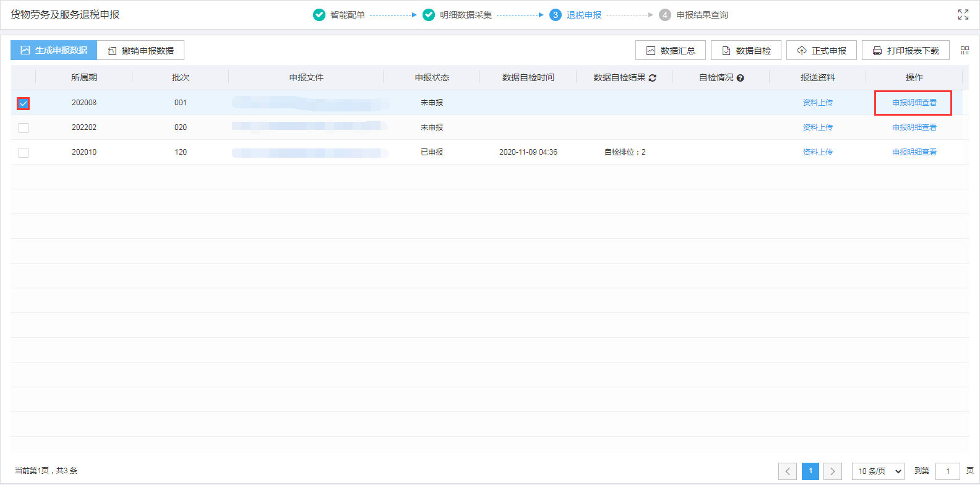This screenshot has height=485, width=980.
Task: Go to step 智能配单
Action: click(x=347, y=15)
